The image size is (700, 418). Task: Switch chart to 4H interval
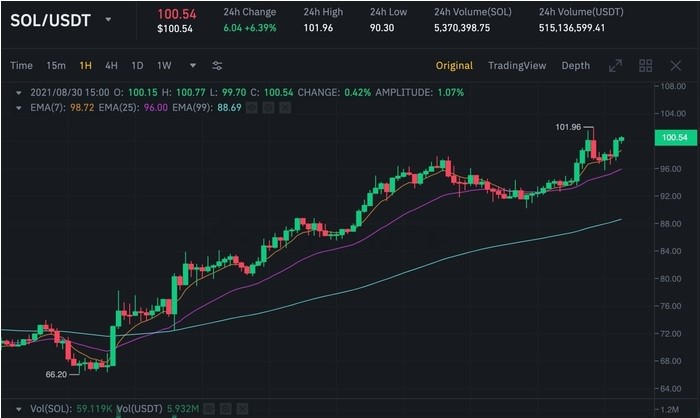(111, 66)
